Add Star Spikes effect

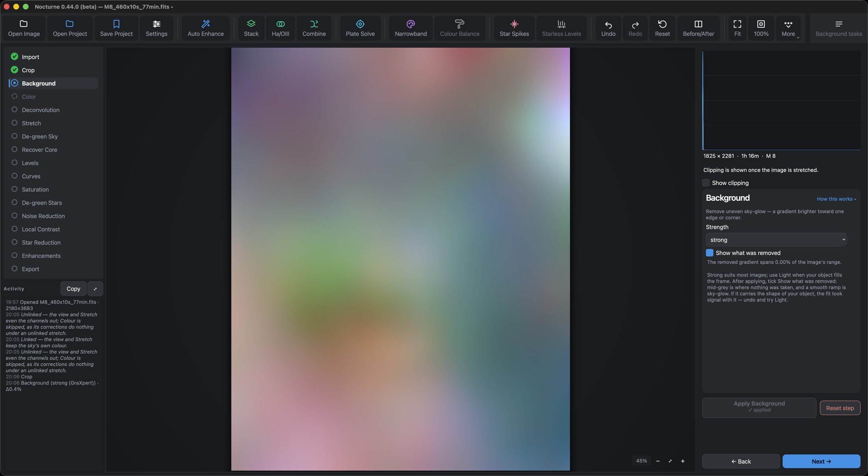point(514,28)
